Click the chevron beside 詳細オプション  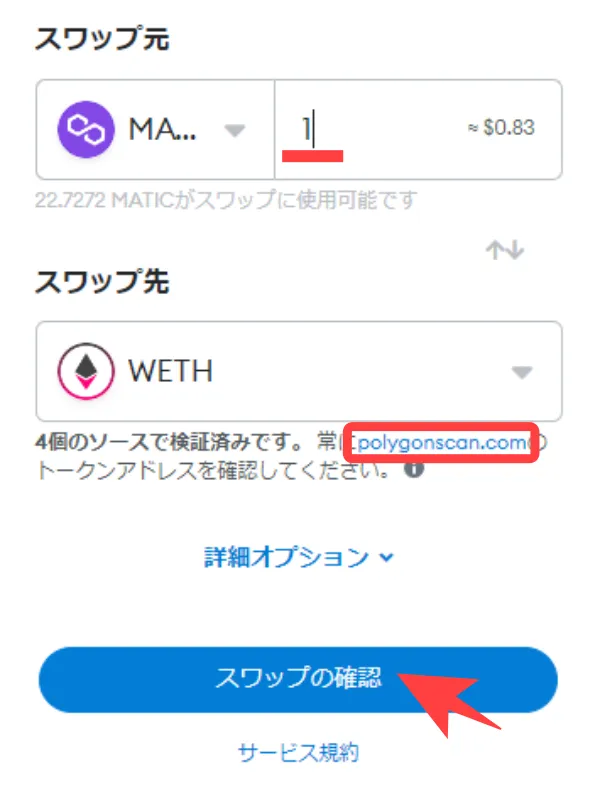point(387,558)
